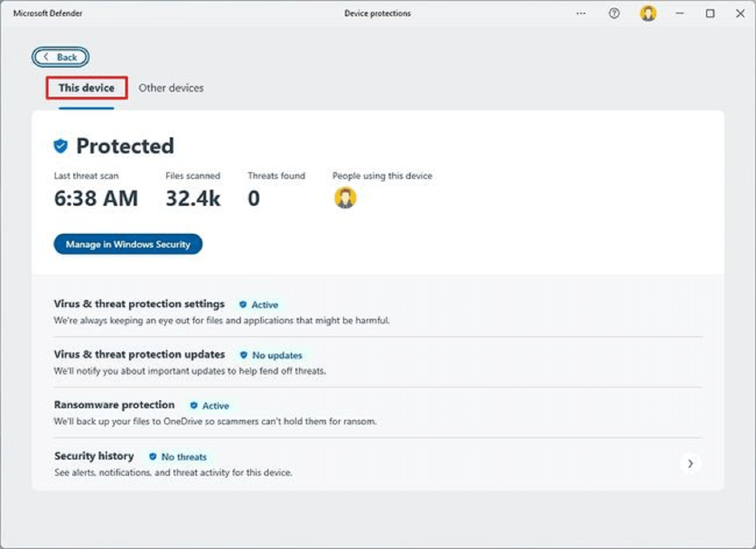This screenshot has width=756, height=549.
Task: Click the No threats status label
Action: click(x=184, y=457)
